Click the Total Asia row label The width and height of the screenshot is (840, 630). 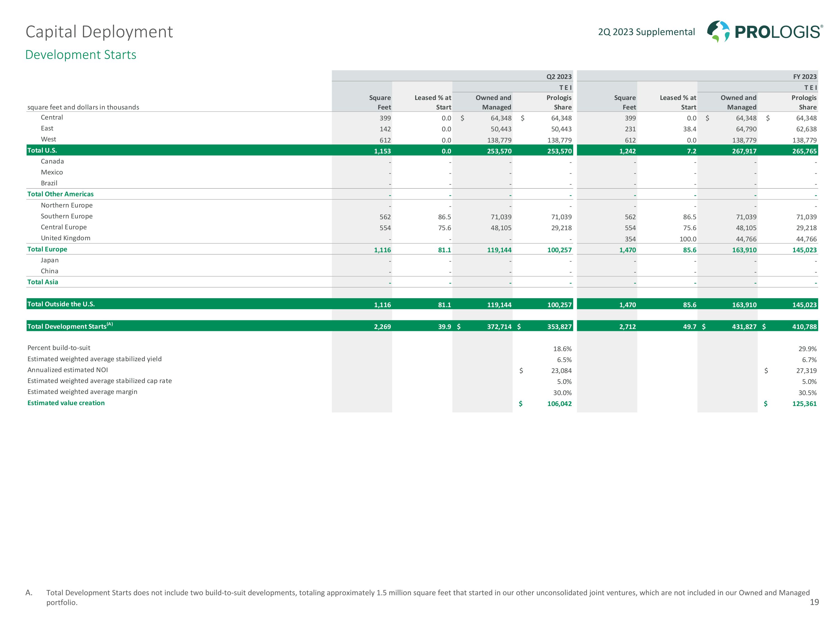point(43,282)
